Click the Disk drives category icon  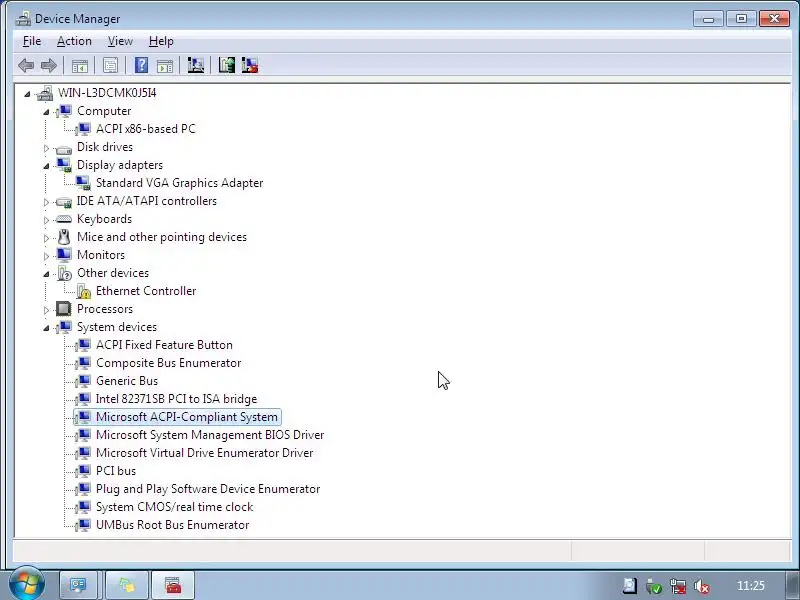(64, 148)
